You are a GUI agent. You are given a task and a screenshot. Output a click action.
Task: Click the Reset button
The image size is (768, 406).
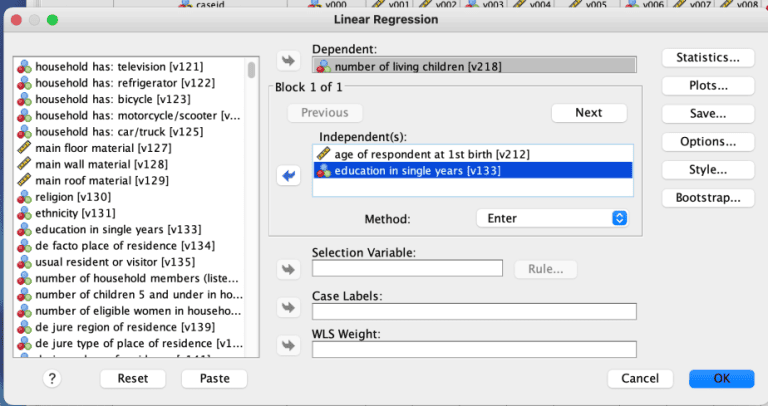pyautogui.click(x=133, y=378)
